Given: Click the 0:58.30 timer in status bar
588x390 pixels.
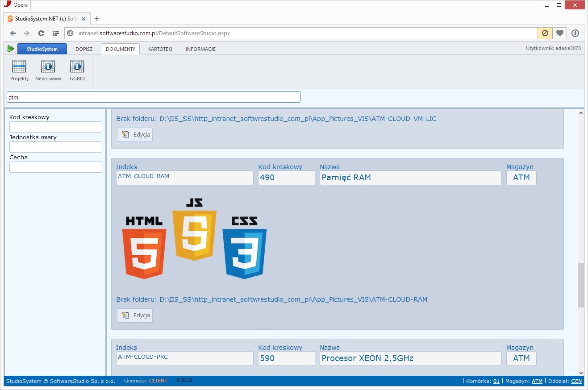Looking at the screenshot, I should (184, 381).
